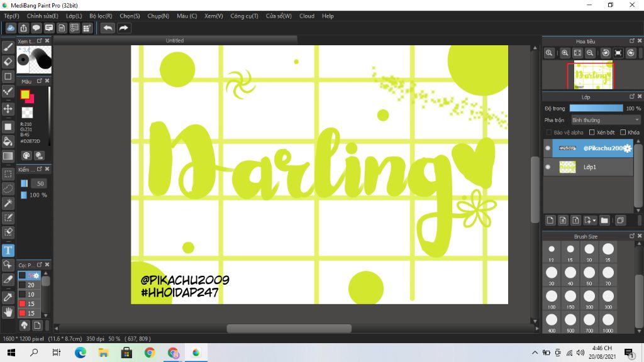Click the cloud save icon in toolbar
644x362 pixels.
coord(11,28)
